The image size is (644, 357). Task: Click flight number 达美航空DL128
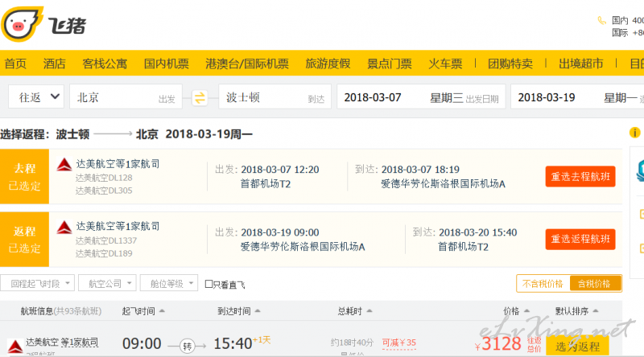[104, 178]
